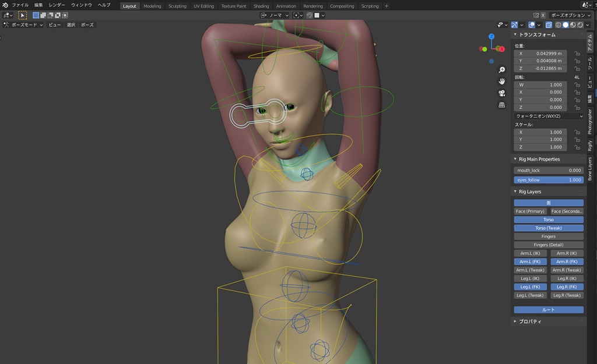
Task: Switch to rendered viewport shading
Action: (581, 24)
